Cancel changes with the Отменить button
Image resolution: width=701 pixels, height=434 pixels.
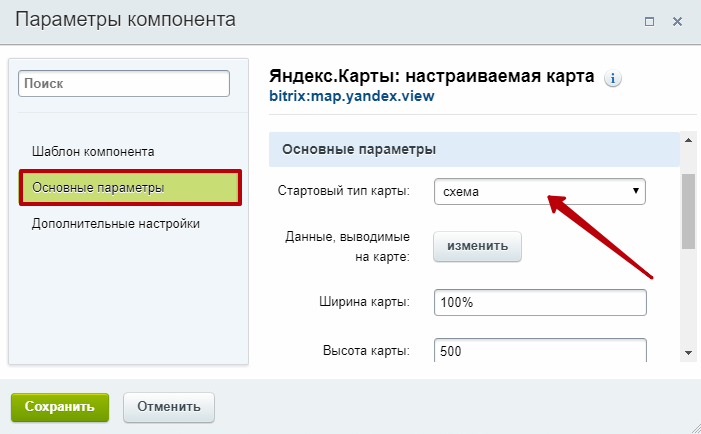[169, 407]
